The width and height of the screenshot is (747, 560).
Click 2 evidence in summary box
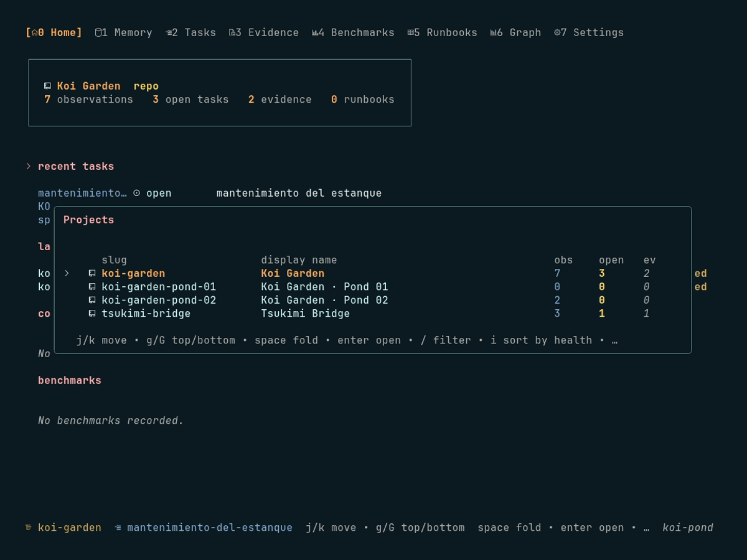[280, 100]
